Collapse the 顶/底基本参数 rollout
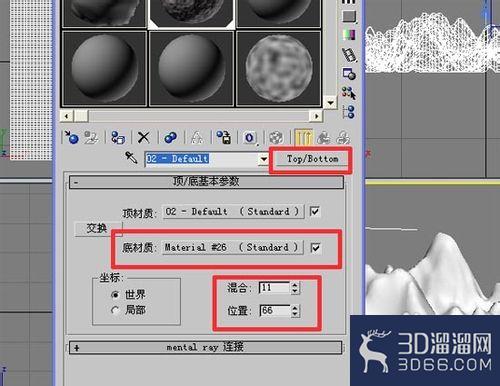Viewport: 500px width, 386px height. click(x=206, y=182)
